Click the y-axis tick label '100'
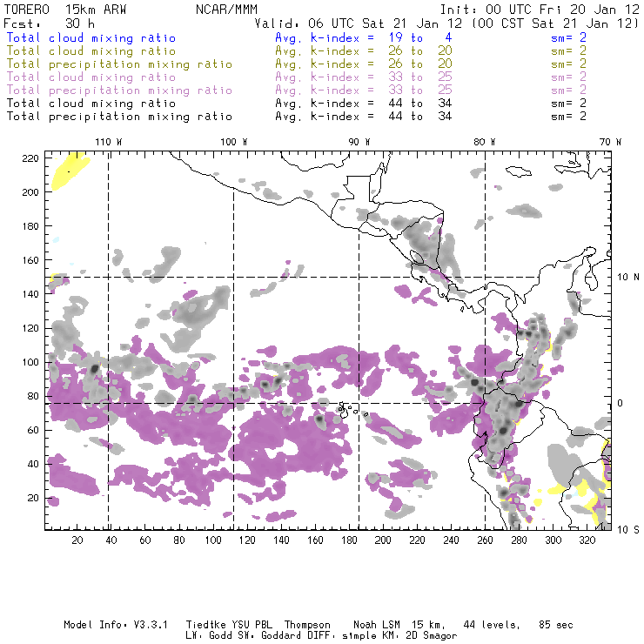Viewport: 644px width, 644px height. point(30,362)
